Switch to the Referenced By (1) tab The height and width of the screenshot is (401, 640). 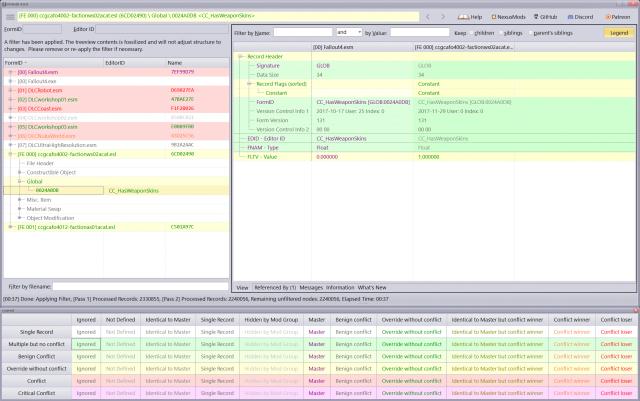275,287
